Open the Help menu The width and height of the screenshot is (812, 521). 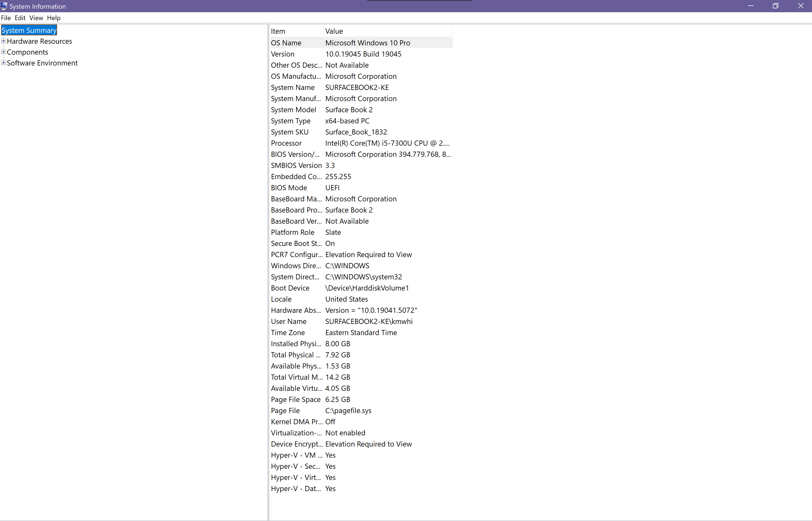click(x=54, y=18)
